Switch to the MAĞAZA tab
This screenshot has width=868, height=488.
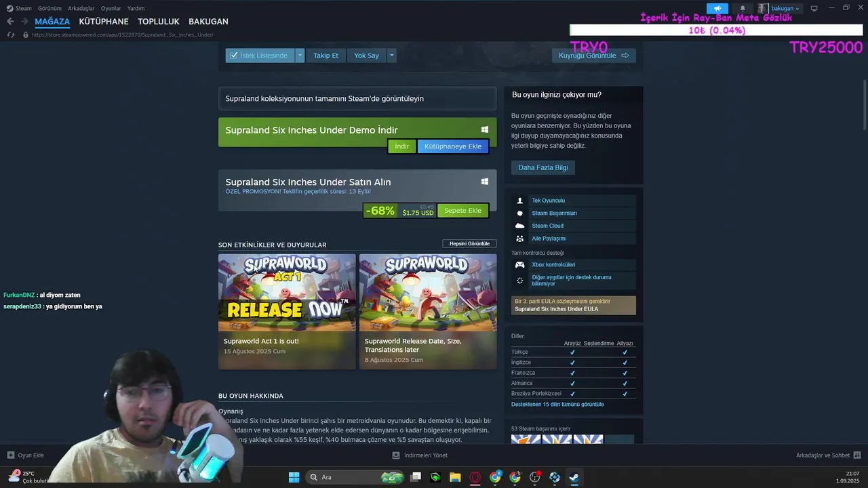tap(52, 22)
